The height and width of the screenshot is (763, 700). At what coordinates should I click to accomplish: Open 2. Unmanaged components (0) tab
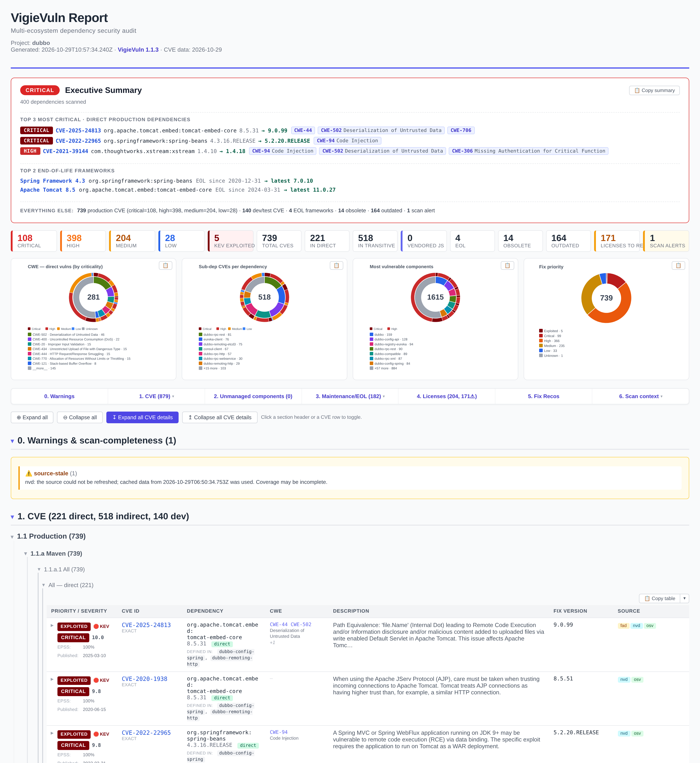pos(253,396)
